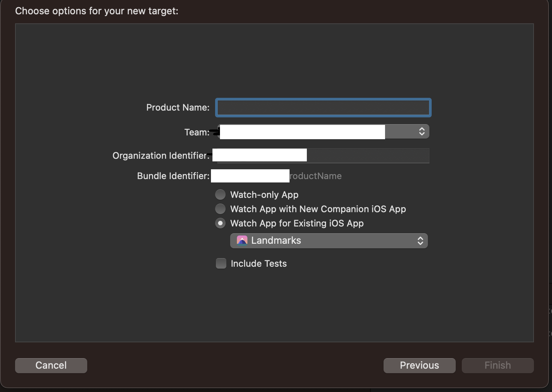Click the "Organization Identifier:" label
552x392 pixels.
[x=161, y=156]
